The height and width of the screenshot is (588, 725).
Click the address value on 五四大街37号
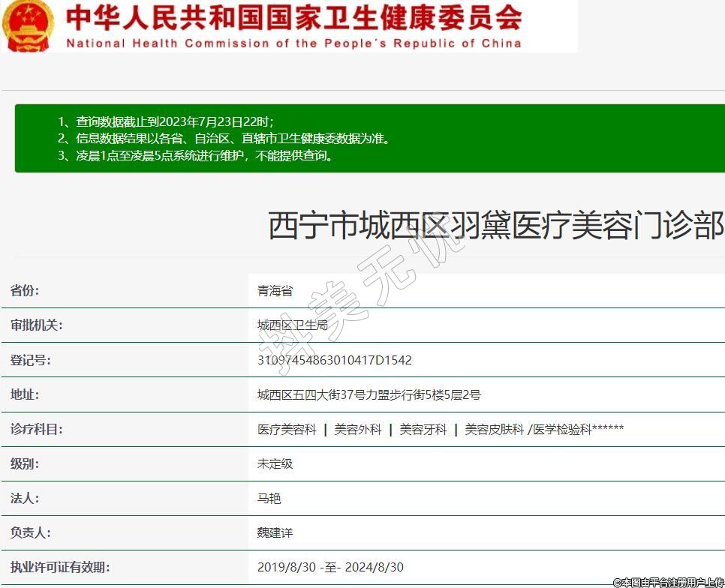369,394
